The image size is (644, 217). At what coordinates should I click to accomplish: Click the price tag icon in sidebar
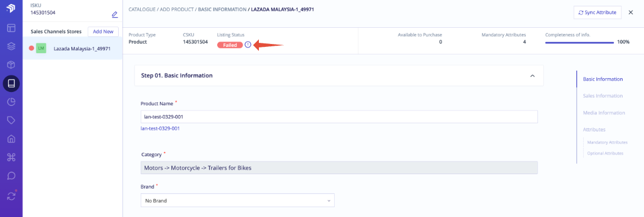coord(11,120)
